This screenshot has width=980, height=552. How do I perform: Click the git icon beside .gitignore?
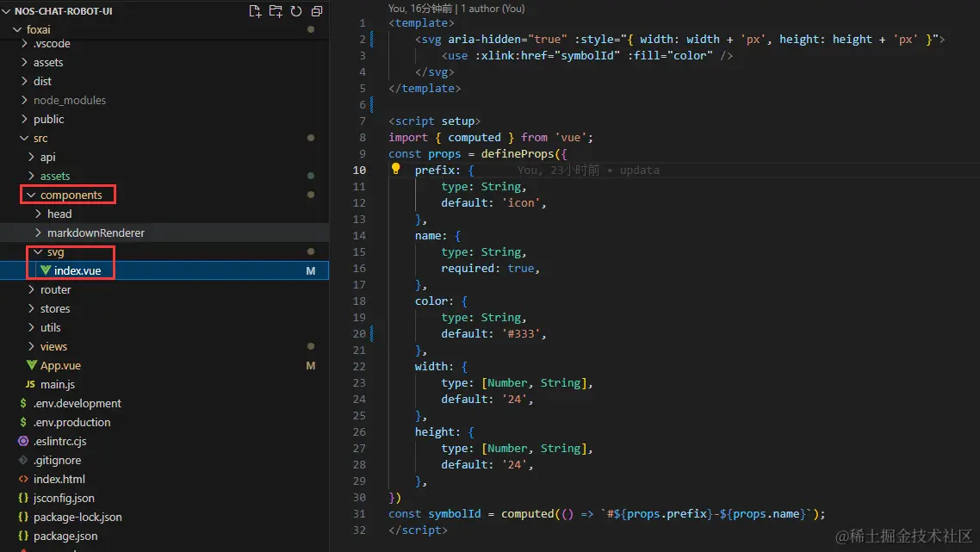pos(23,460)
